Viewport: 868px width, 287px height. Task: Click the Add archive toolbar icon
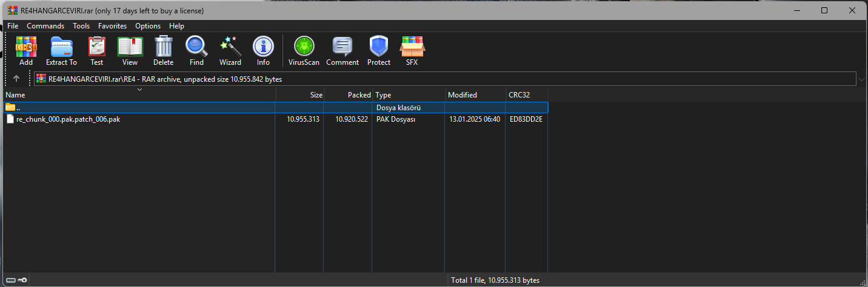tap(26, 50)
